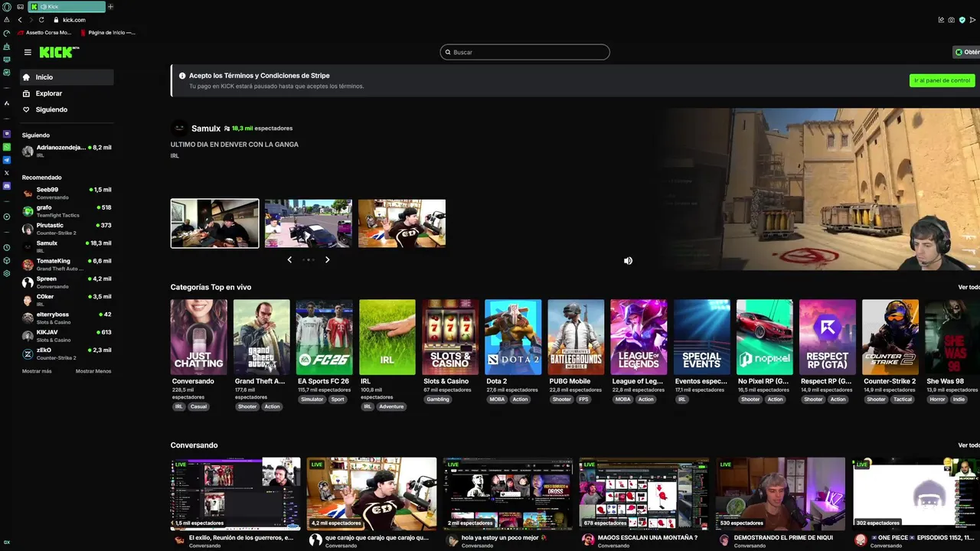Click the Buscar search field
980x551 pixels.
click(x=524, y=52)
